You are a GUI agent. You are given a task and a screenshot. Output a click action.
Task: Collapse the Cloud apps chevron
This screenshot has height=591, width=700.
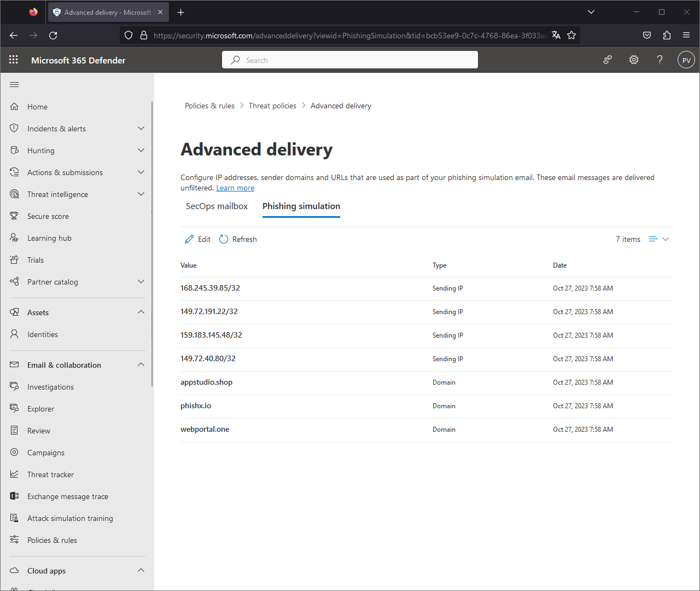[141, 570]
